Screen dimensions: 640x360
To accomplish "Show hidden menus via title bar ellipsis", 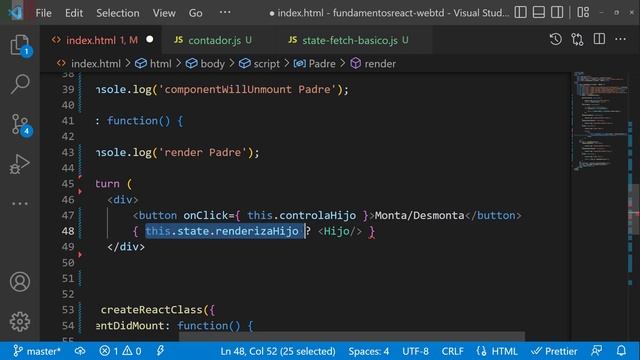I will coord(225,13).
